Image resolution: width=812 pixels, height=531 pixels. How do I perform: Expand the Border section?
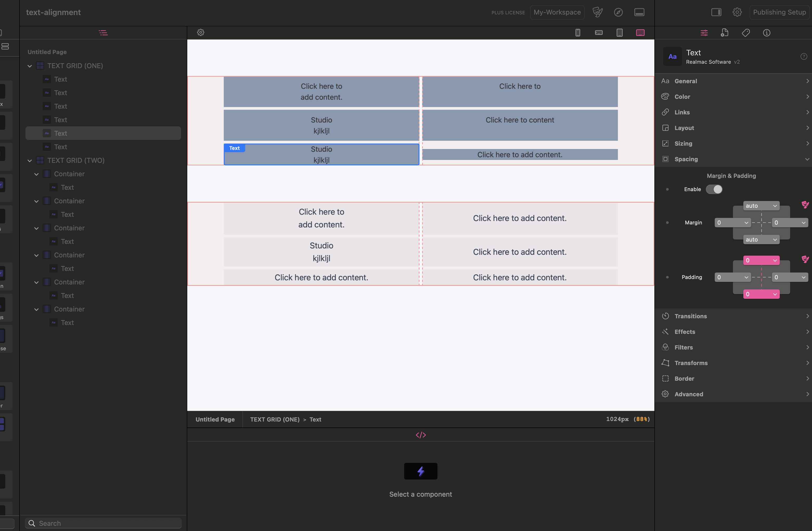point(733,379)
